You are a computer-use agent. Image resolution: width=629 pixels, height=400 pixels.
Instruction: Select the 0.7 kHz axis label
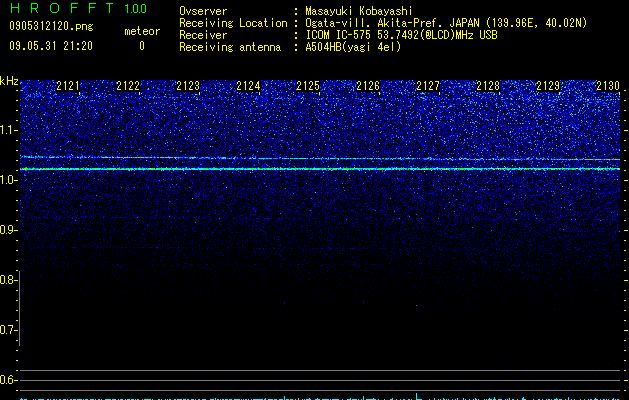(x=8, y=330)
